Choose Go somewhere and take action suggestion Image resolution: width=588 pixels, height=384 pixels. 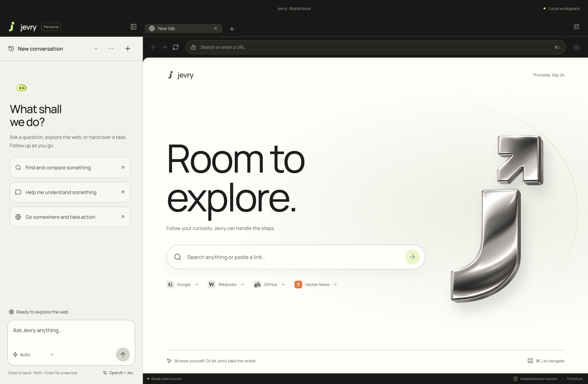70,217
